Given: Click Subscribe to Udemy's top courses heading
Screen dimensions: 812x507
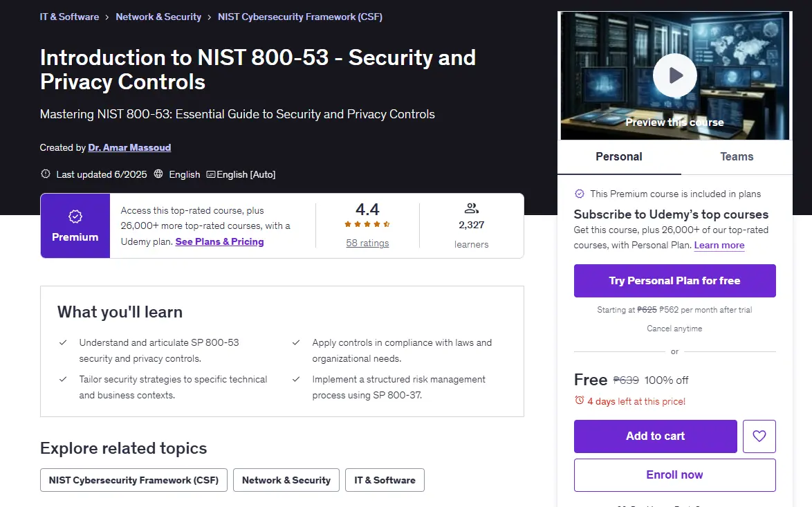Looking at the screenshot, I should point(671,214).
